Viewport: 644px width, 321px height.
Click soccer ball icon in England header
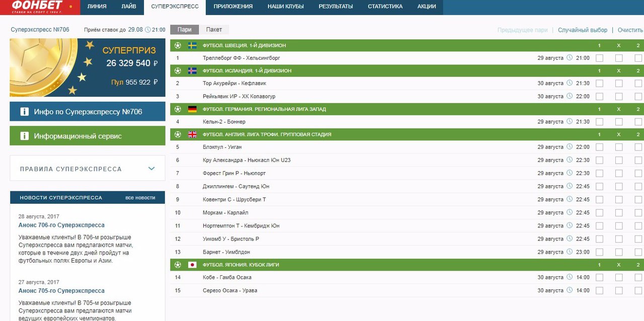[178, 134]
